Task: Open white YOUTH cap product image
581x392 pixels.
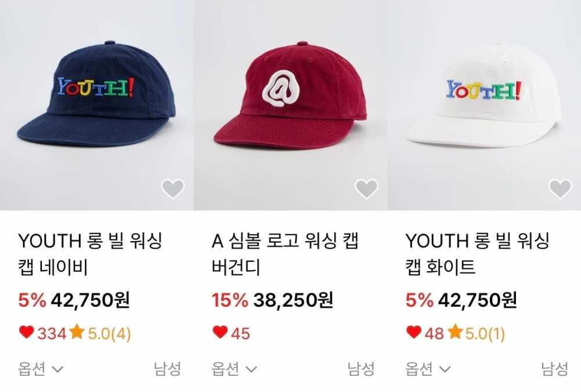Action: [485, 105]
